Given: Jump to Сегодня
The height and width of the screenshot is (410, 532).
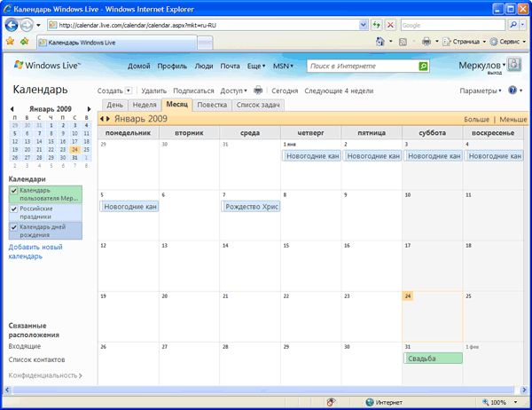Looking at the screenshot, I should point(285,91).
